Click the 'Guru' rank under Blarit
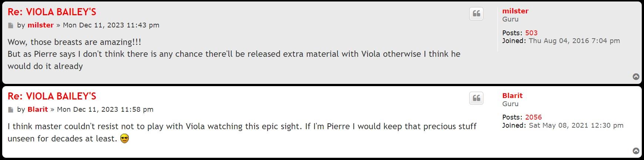The height and width of the screenshot is (160, 644). tap(510, 104)
